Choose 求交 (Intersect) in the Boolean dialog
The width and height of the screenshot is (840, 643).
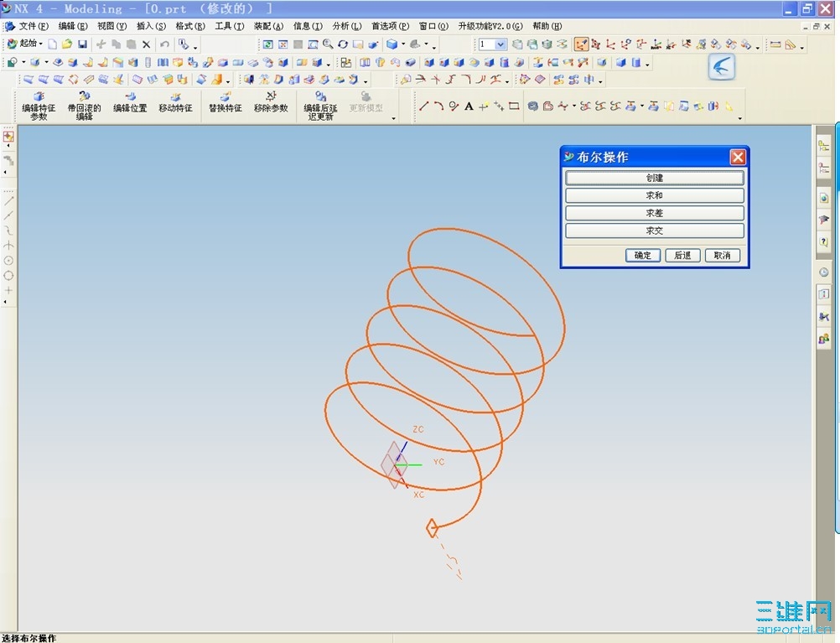click(x=654, y=231)
